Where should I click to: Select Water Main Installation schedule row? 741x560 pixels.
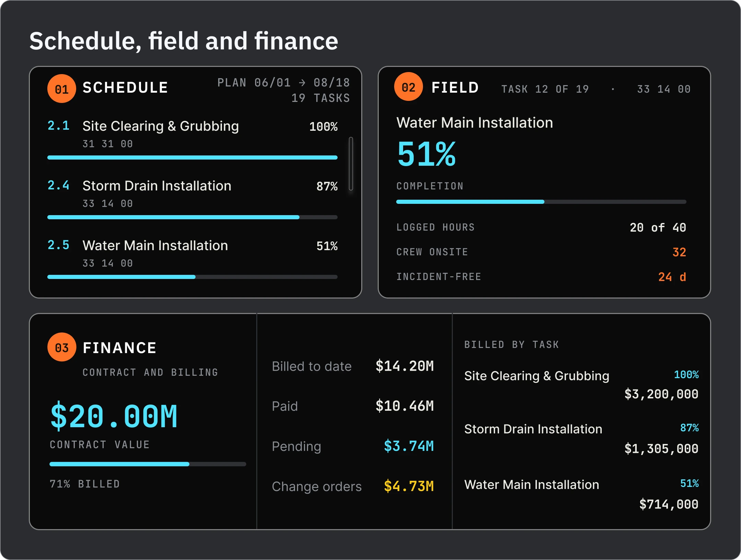coord(192,258)
